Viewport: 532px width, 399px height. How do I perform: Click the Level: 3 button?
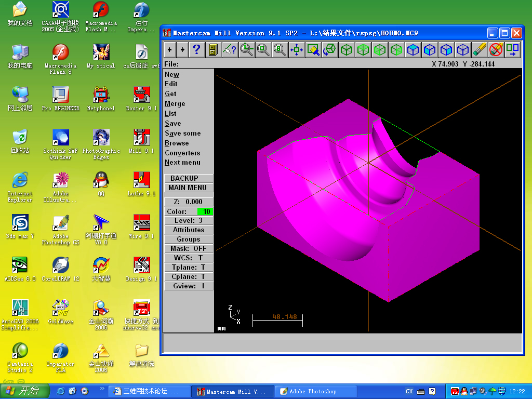189,220
